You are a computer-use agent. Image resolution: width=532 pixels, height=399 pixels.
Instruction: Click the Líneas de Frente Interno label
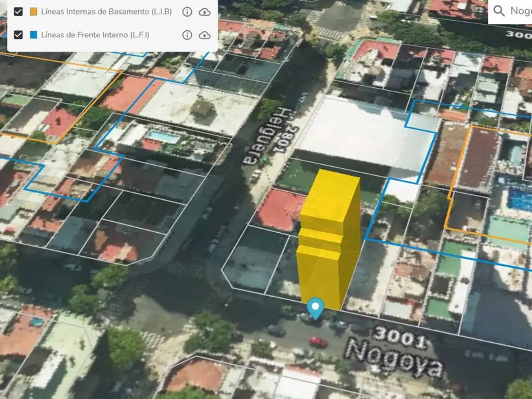pos(95,35)
